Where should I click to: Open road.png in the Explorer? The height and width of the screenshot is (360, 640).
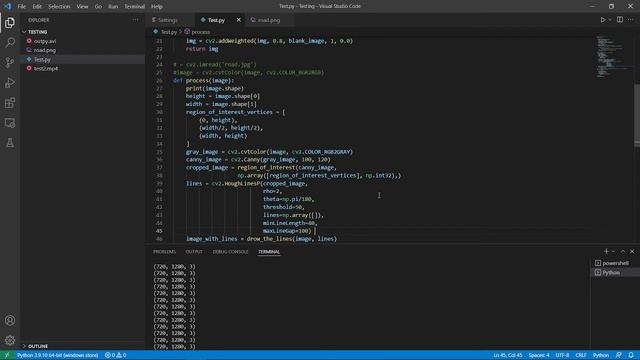click(45, 50)
